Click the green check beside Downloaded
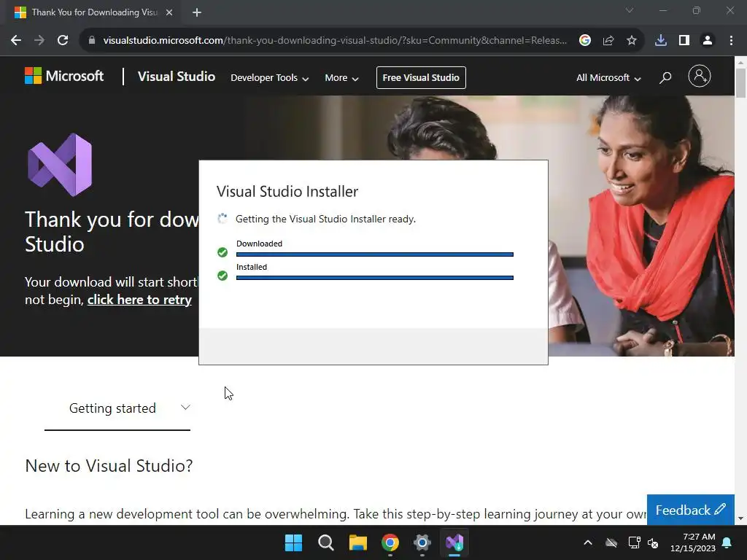747x560 pixels. [222, 252]
